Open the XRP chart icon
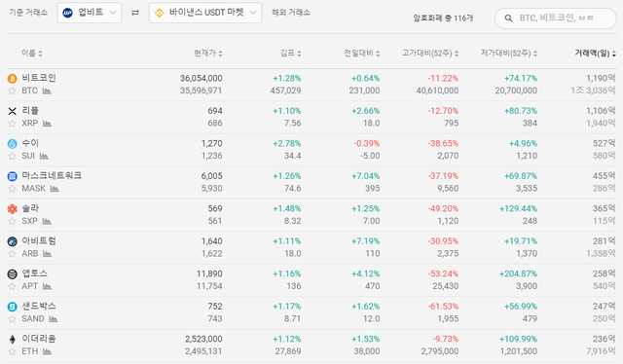This screenshot has height=364, width=623. pos(47,124)
